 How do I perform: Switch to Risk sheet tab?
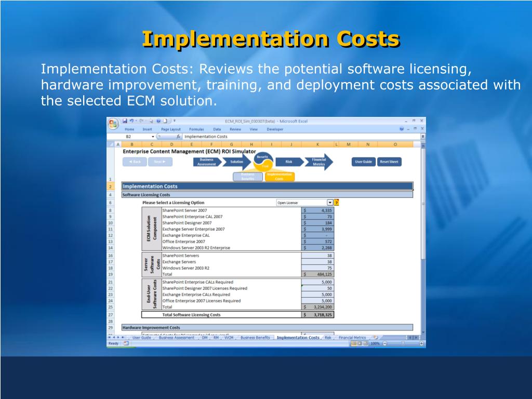tap(328, 338)
